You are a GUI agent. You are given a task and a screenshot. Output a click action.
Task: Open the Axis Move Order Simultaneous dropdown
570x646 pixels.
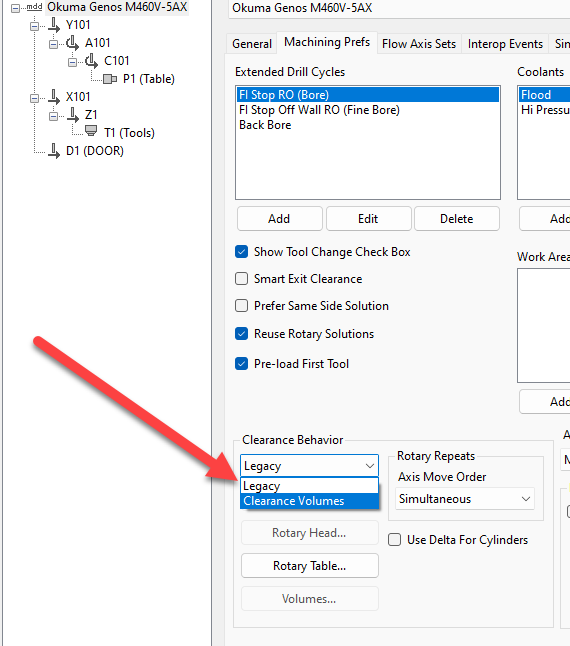465,499
